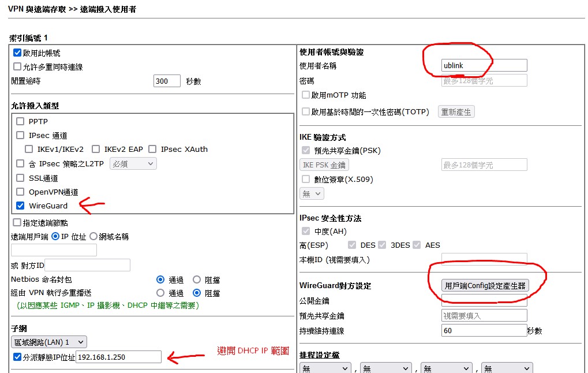Enable the IPsec 通道 checkbox
Screen dimensions: 588x373
tap(21, 136)
